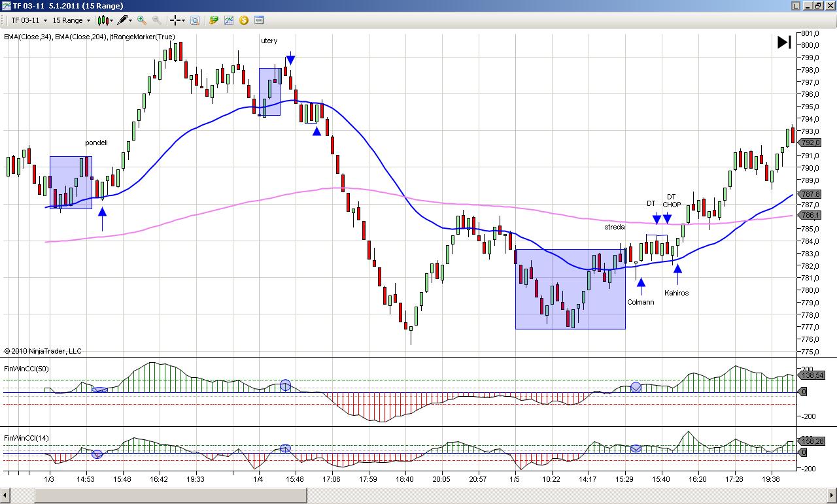Click the 786,1 EMA price marker
The width and height of the screenshot is (837, 504).
[x=811, y=215]
